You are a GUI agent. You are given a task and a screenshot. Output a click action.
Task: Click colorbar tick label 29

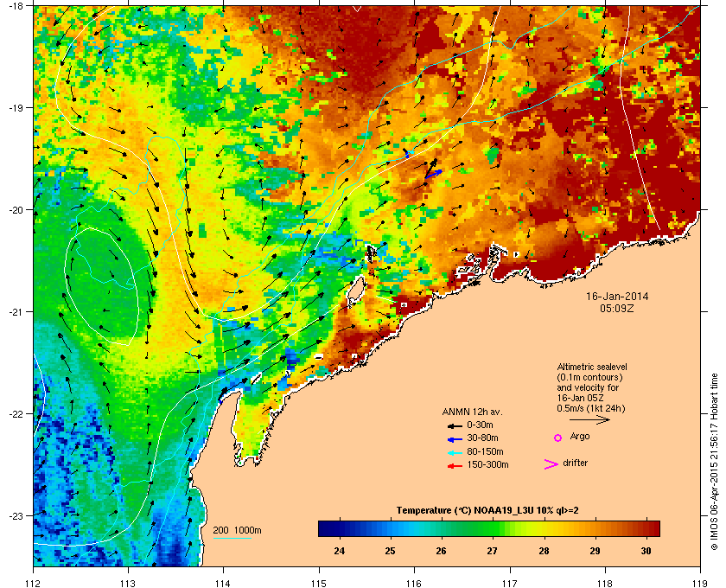pos(595,551)
